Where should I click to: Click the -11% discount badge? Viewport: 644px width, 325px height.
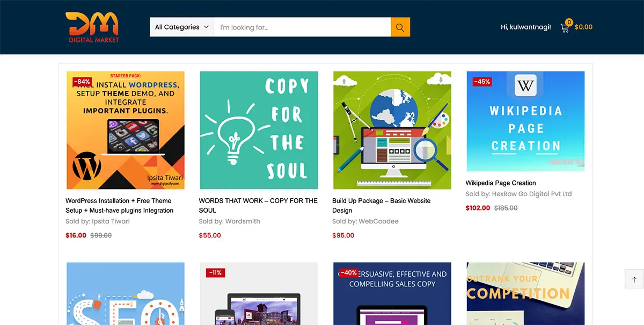coord(215,273)
